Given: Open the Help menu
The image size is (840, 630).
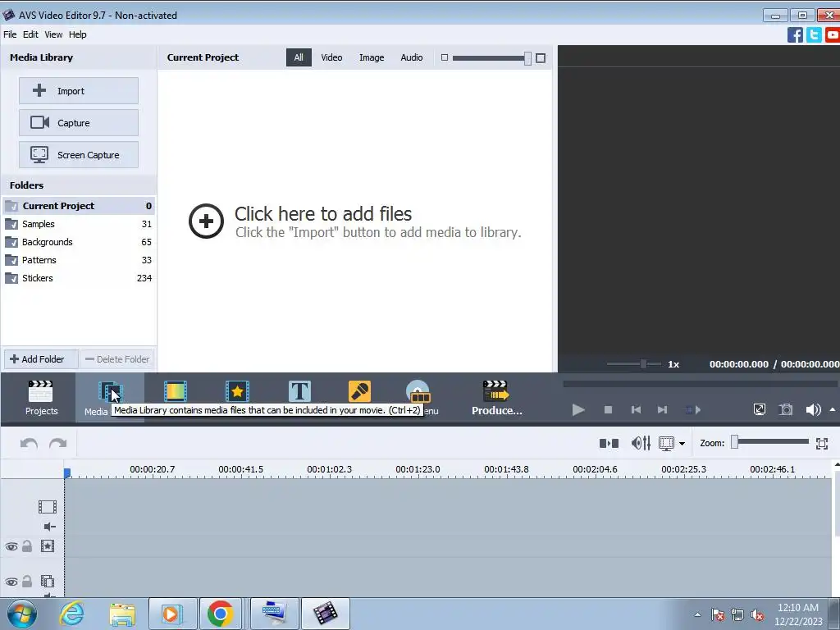Looking at the screenshot, I should coord(78,34).
